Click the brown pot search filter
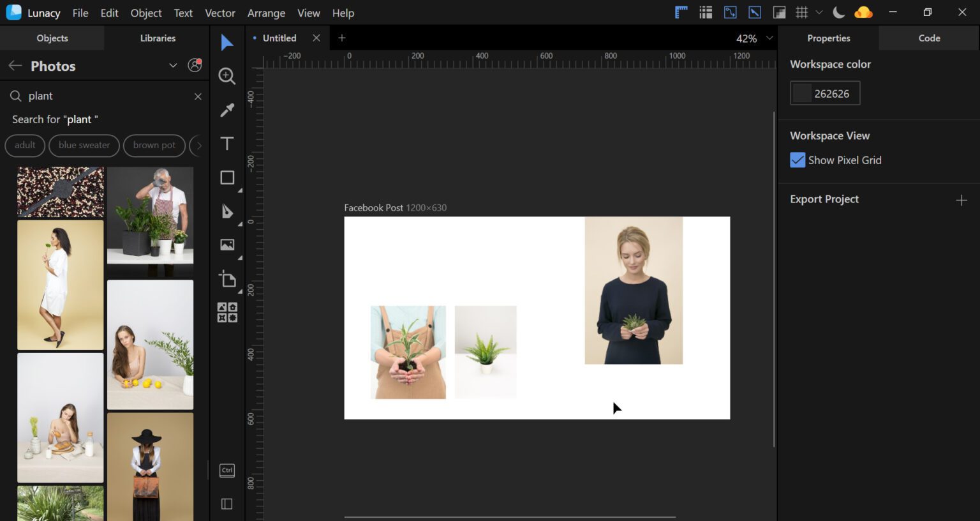This screenshot has width=980, height=521. tap(154, 145)
